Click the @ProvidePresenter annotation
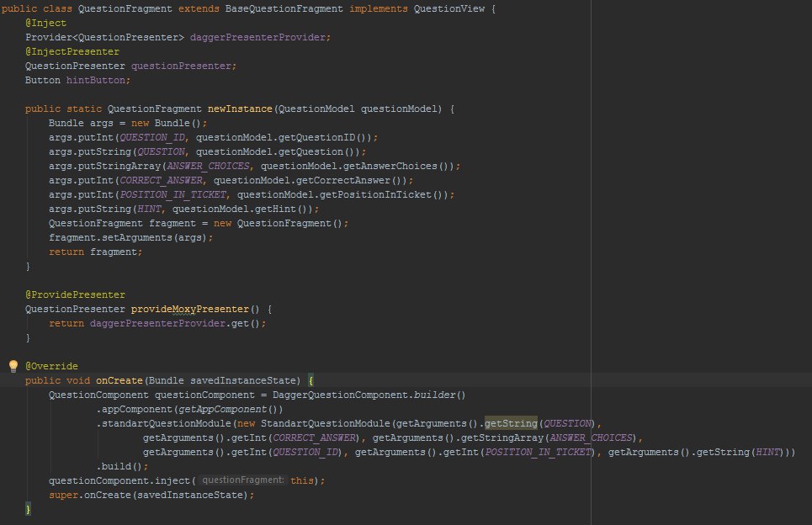 (75, 294)
